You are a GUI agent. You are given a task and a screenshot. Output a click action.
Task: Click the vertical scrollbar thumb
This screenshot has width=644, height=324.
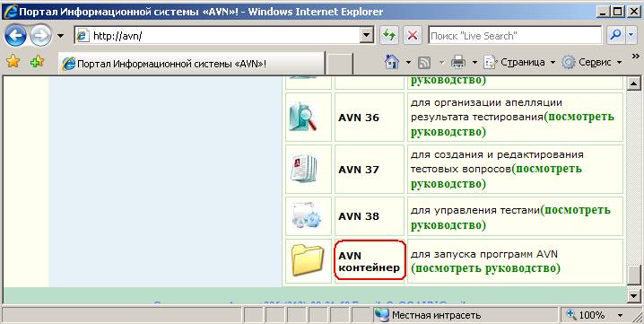tap(634, 275)
